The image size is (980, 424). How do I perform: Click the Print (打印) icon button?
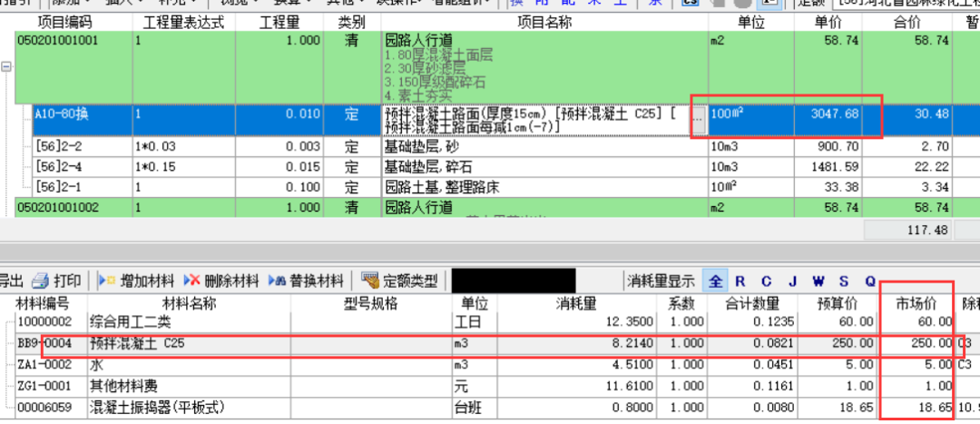pyautogui.click(x=56, y=280)
